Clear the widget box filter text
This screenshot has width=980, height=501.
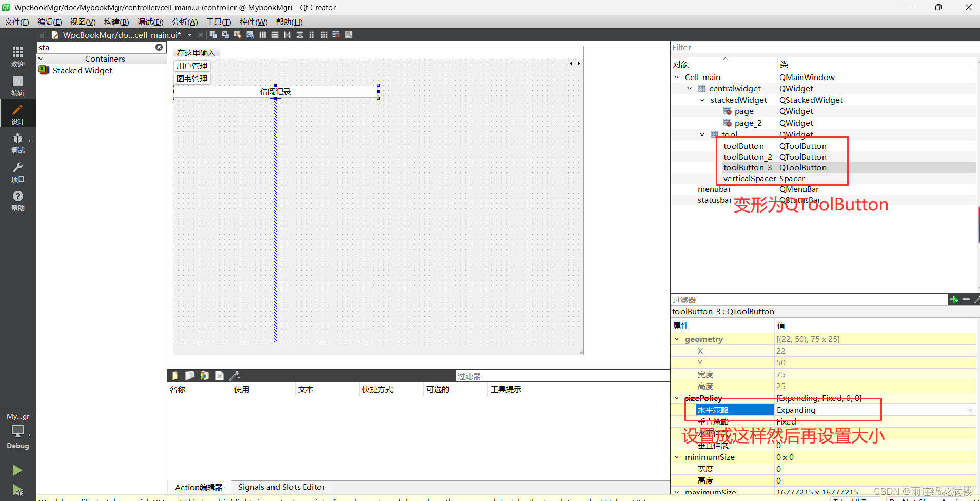click(159, 47)
